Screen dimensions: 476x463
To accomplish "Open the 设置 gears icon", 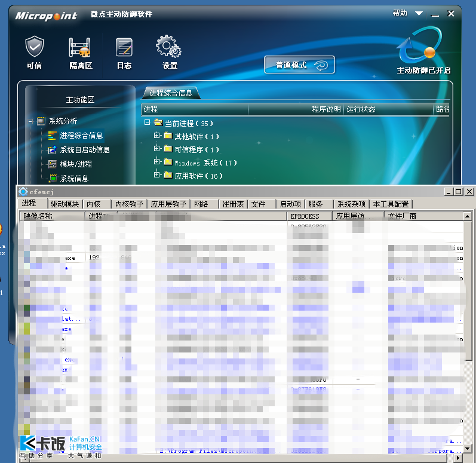I will tap(168, 46).
